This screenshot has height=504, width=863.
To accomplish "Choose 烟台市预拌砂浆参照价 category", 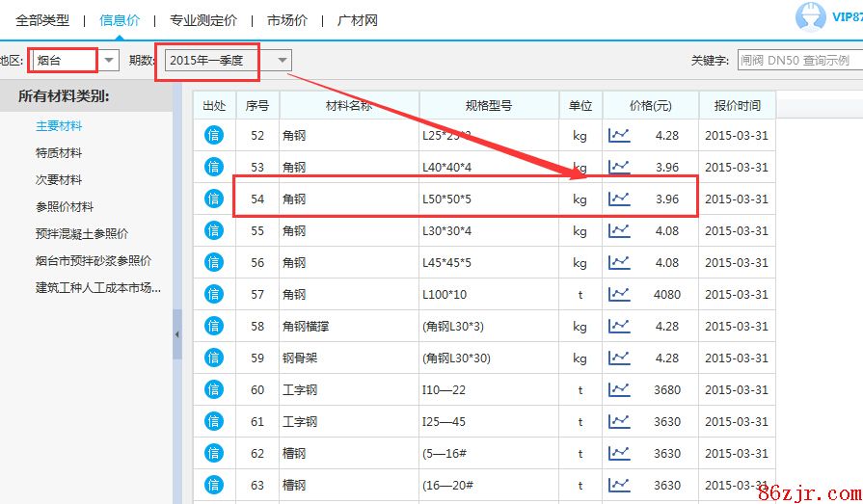I will click(x=94, y=261).
